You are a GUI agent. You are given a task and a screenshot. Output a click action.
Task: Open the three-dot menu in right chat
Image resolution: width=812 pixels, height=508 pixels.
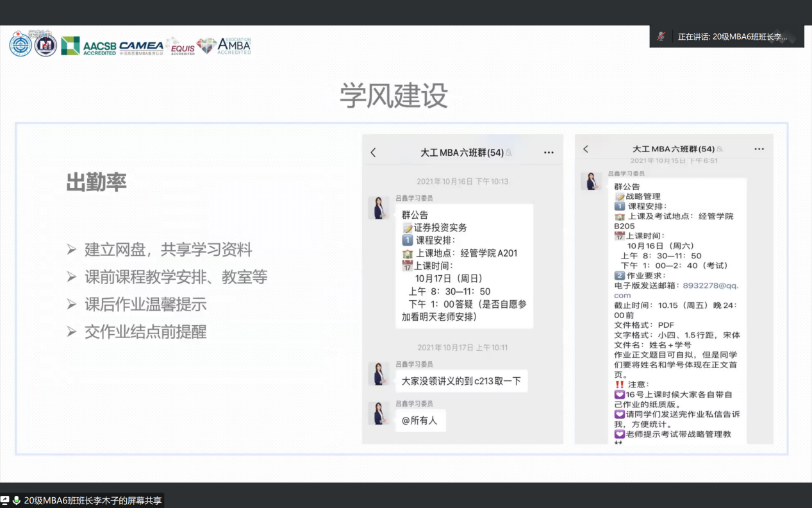click(x=759, y=149)
